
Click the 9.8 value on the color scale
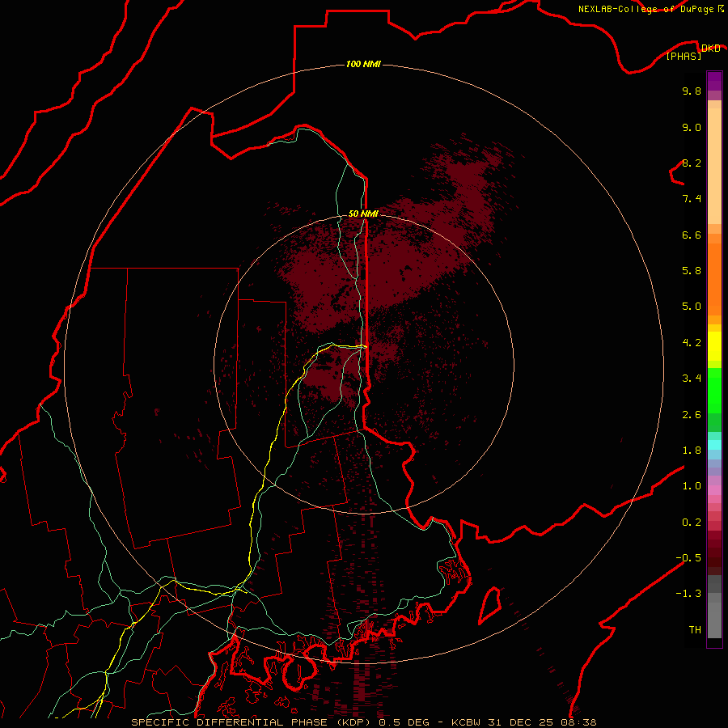692,91
